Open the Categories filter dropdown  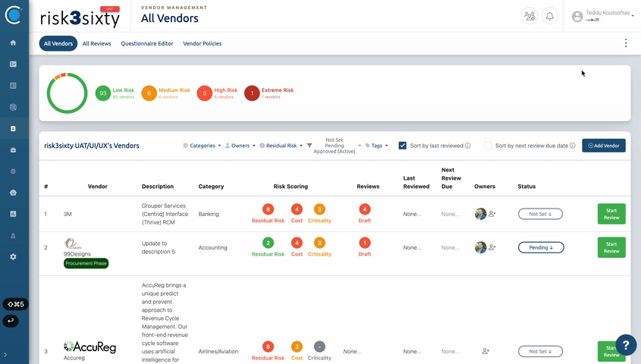click(x=202, y=146)
